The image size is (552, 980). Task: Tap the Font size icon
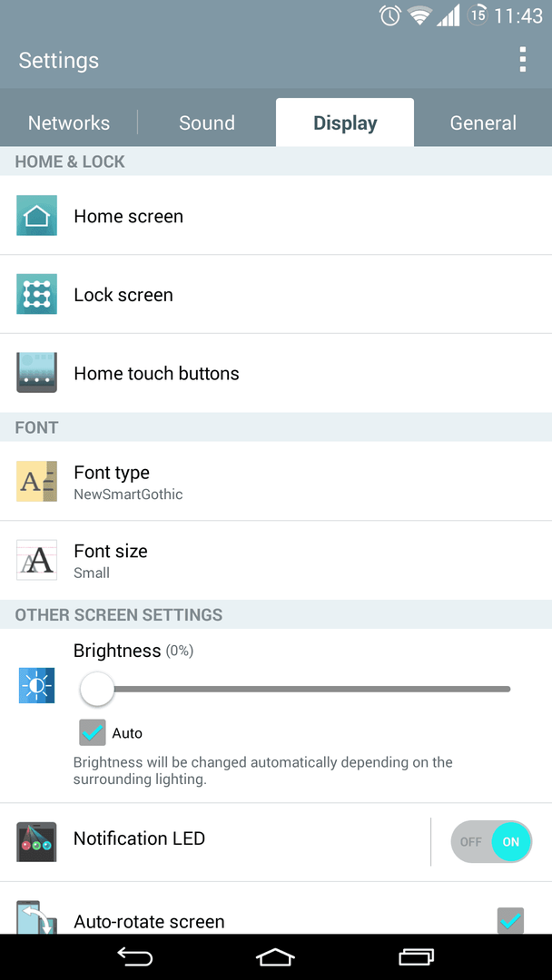point(37,560)
